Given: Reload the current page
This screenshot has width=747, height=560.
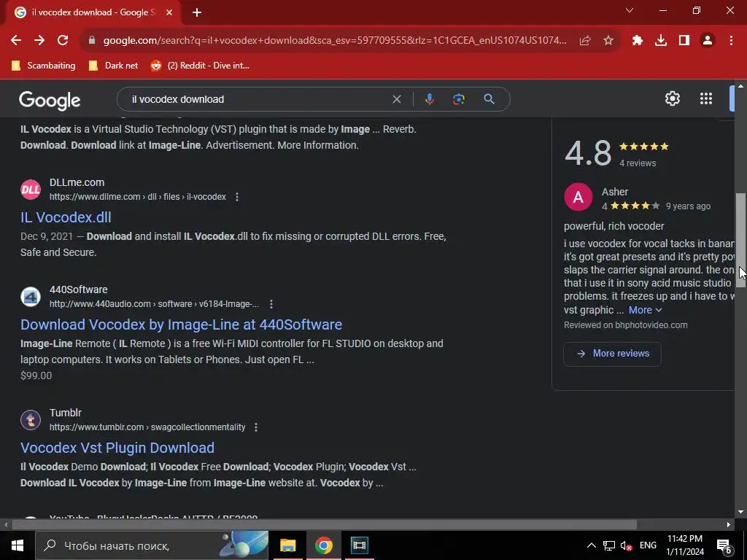Looking at the screenshot, I should click(x=63, y=41).
